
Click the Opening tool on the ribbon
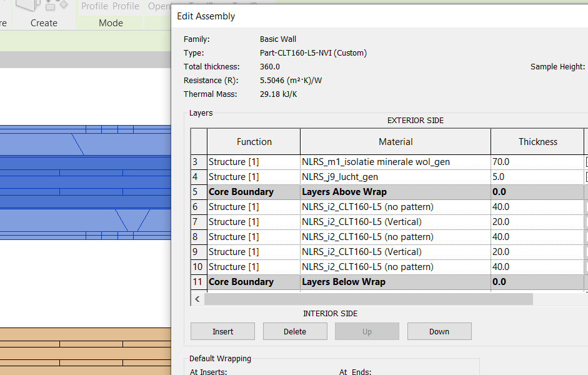coord(158,7)
